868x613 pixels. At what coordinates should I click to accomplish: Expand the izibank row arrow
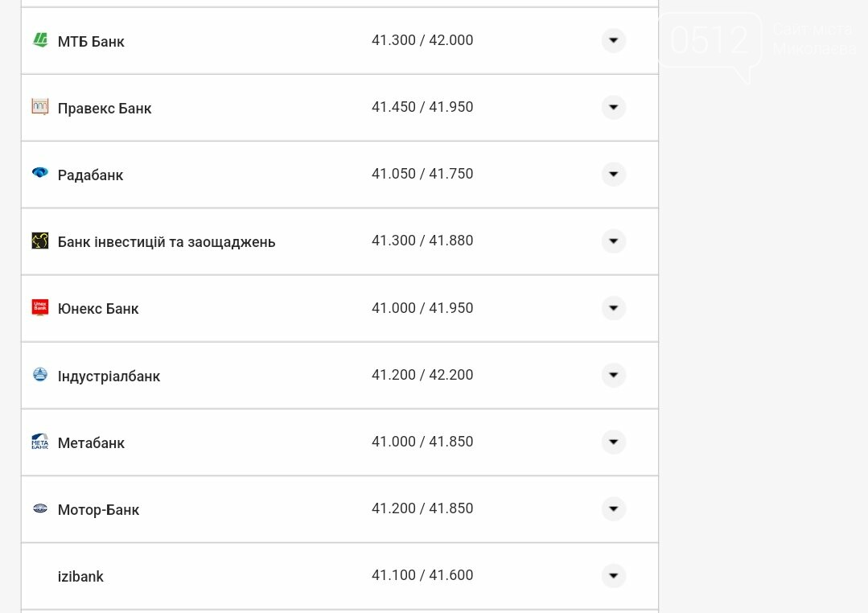coord(613,575)
